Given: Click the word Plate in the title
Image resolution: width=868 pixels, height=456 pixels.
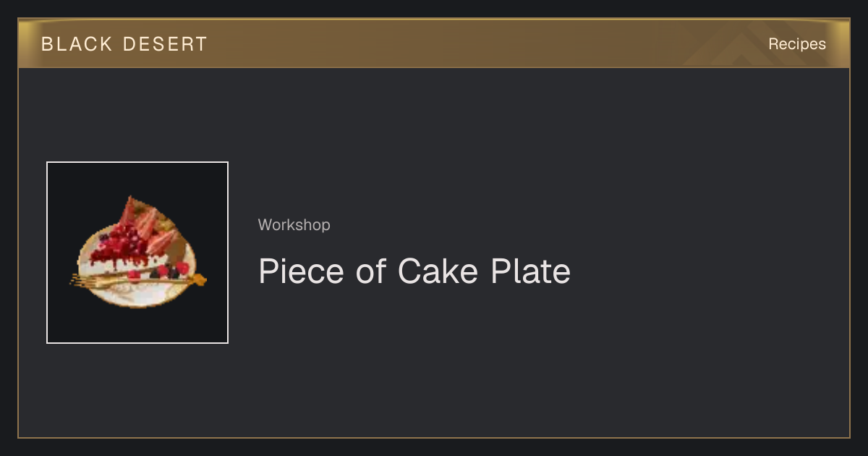Looking at the screenshot, I should coord(530,271).
